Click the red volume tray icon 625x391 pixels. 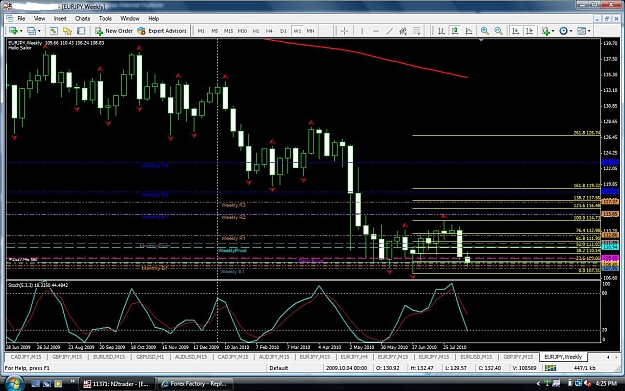(587, 383)
